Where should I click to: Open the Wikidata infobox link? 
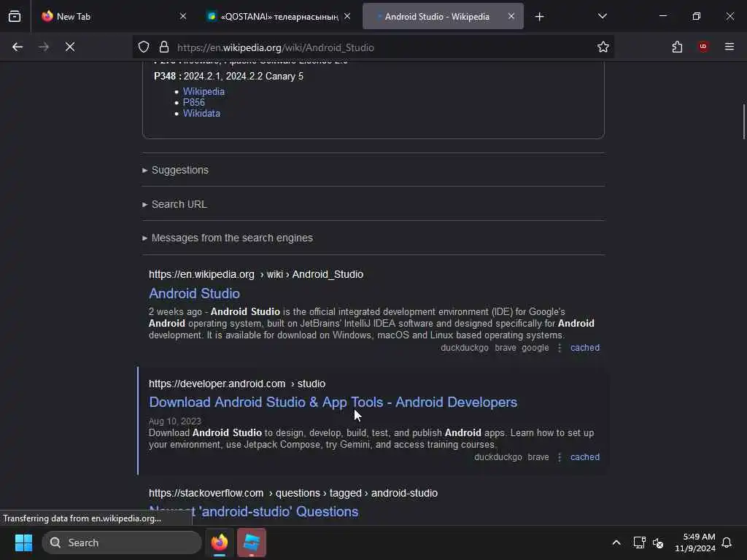click(201, 113)
